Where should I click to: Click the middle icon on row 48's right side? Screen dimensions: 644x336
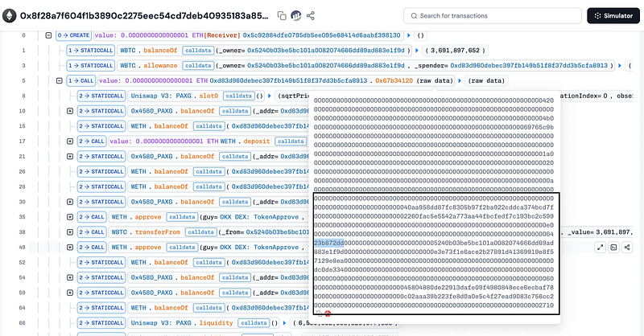click(x=614, y=247)
